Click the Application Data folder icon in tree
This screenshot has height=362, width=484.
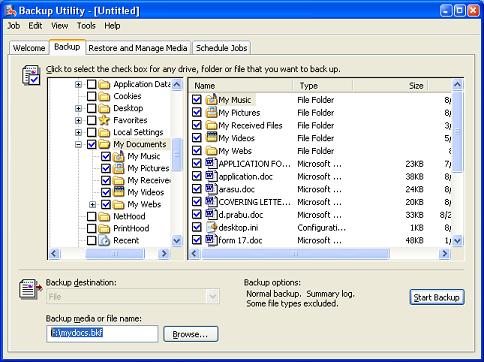pyautogui.click(x=104, y=84)
